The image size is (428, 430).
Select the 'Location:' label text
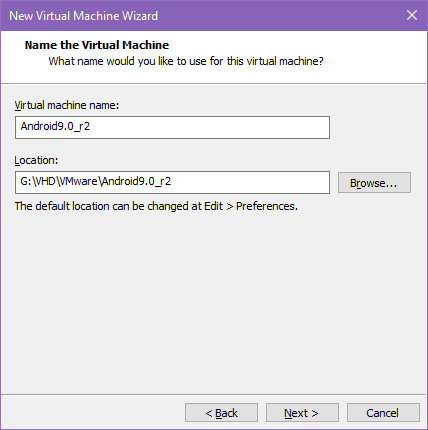tap(36, 160)
